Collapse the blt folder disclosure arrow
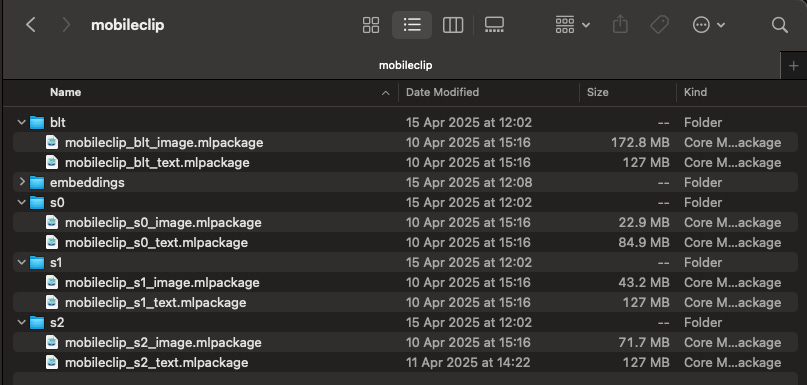The image size is (807, 385). [x=22, y=122]
